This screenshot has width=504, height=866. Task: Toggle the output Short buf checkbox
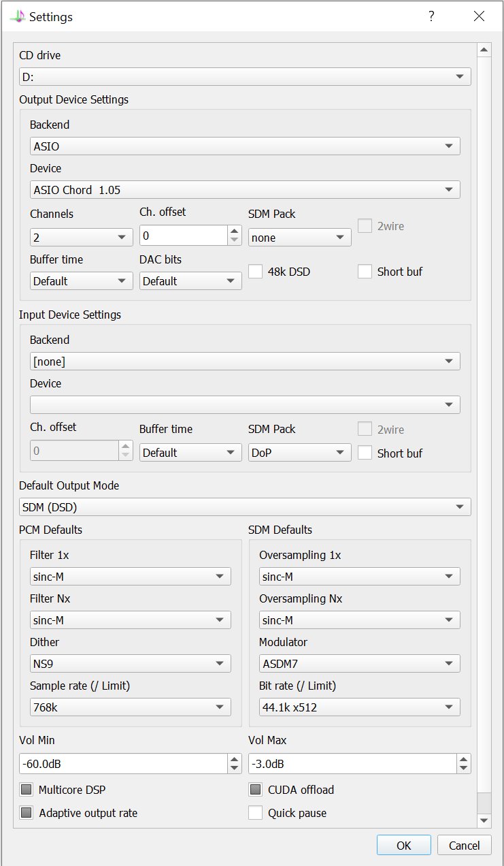365,272
